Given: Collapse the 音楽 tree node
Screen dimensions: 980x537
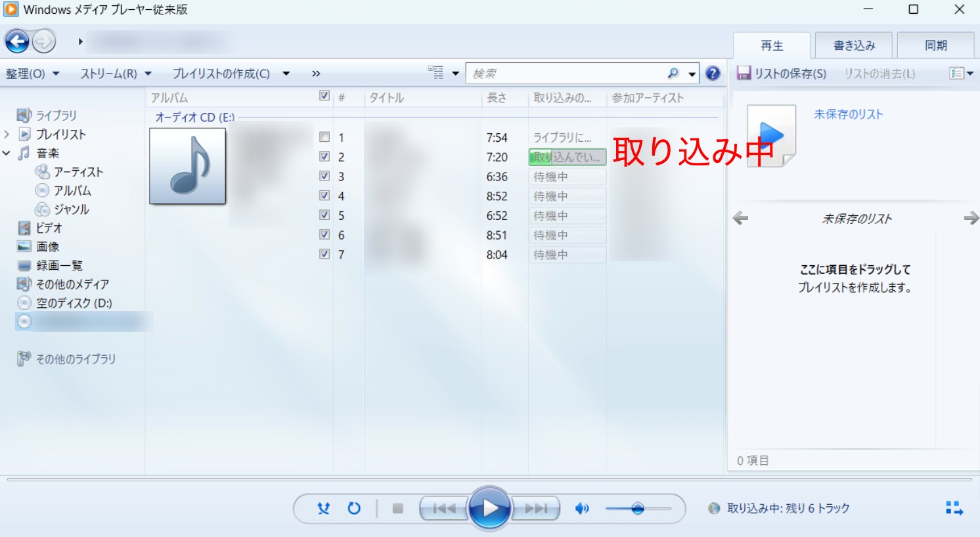Looking at the screenshot, I should 7,153.
